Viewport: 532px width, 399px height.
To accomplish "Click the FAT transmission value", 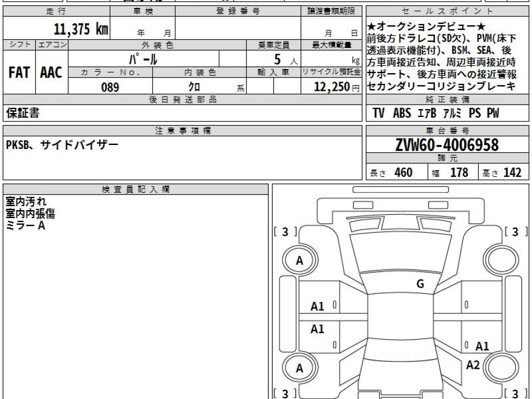I will point(19,73).
